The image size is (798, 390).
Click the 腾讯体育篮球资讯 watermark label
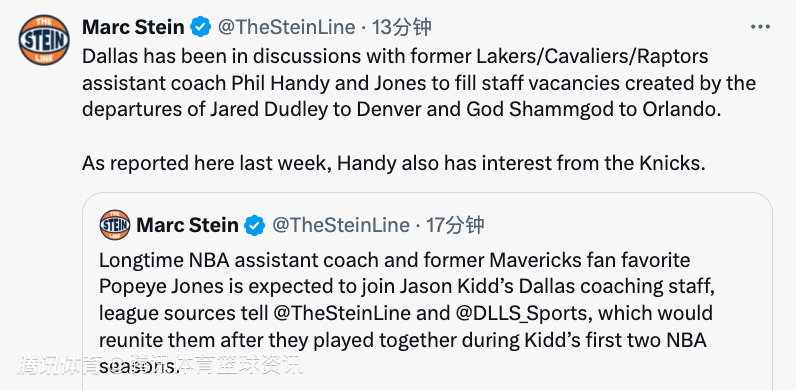pyautogui.click(x=214, y=365)
